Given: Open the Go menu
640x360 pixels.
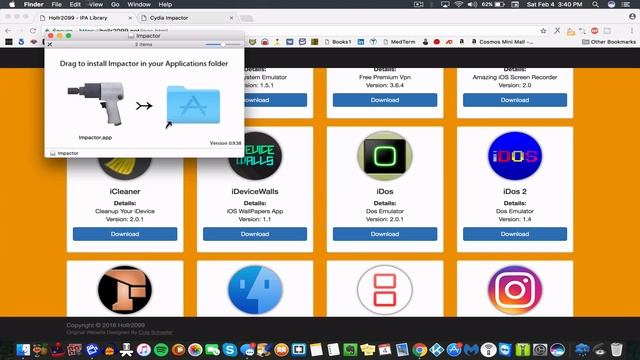Looking at the screenshot, I should coord(115,4).
